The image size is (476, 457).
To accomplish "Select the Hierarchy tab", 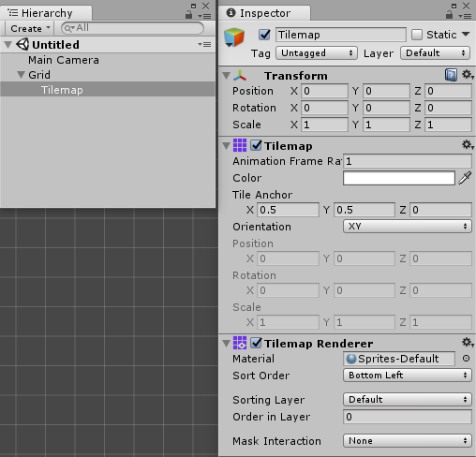I will [46, 13].
